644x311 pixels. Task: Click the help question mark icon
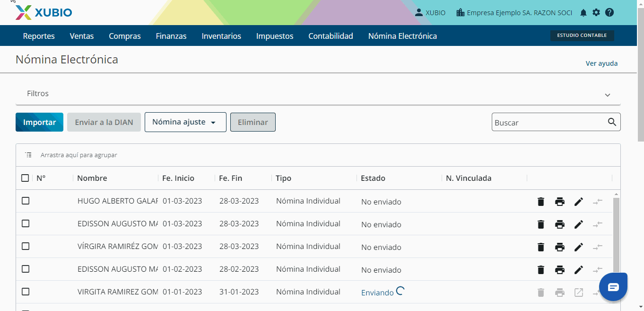click(x=609, y=13)
